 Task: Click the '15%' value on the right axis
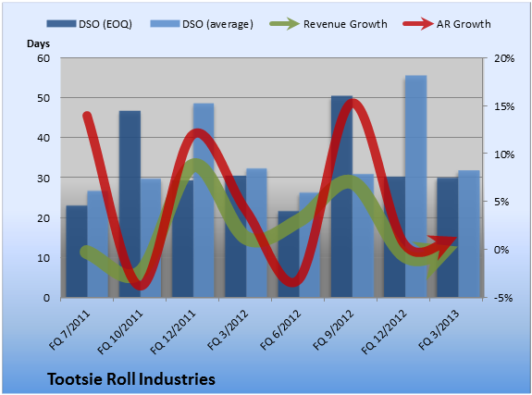(504, 106)
